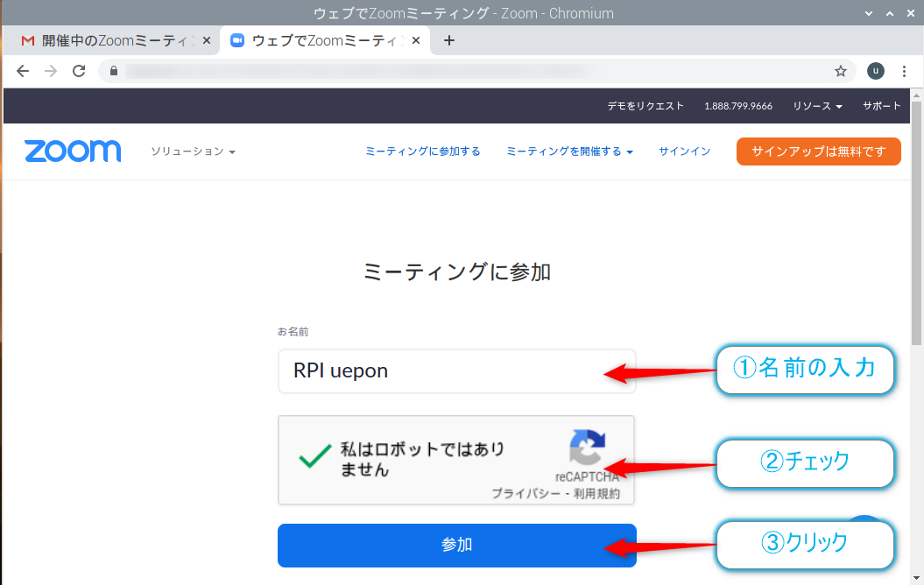This screenshot has height=585, width=924.
Task: Close the Gmail Zoom meeting tab
Action: pos(206,40)
